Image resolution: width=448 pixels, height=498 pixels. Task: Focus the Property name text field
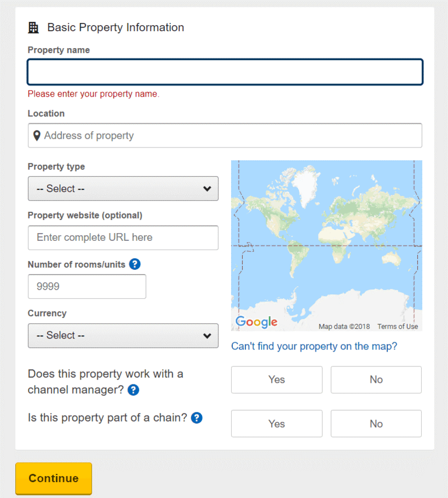click(225, 72)
